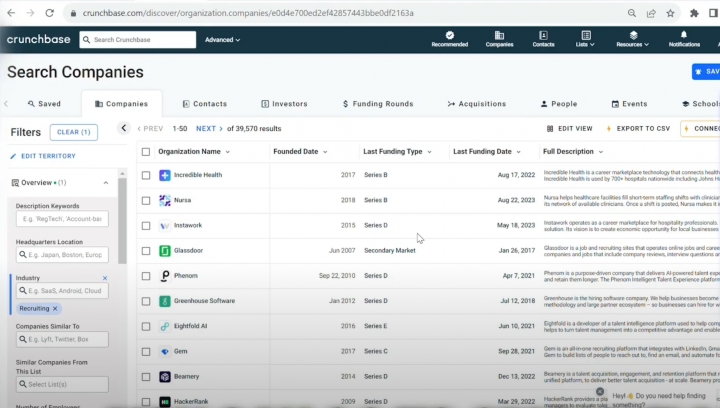Image resolution: width=720 pixels, height=408 pixels.
Task: Click the Glassdoor company logo
Action: pyautogui.click(x=165, y=250)
